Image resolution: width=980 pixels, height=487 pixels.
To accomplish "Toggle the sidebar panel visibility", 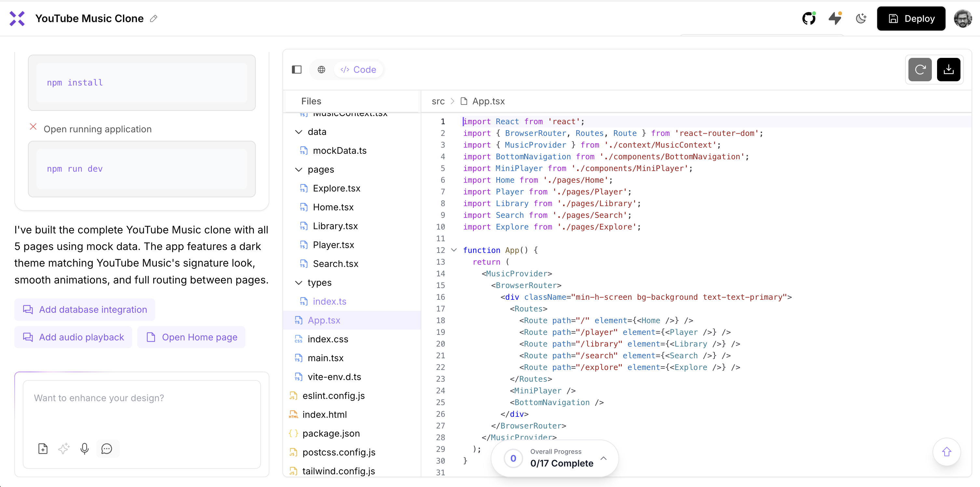I will [x=297, y=70].
